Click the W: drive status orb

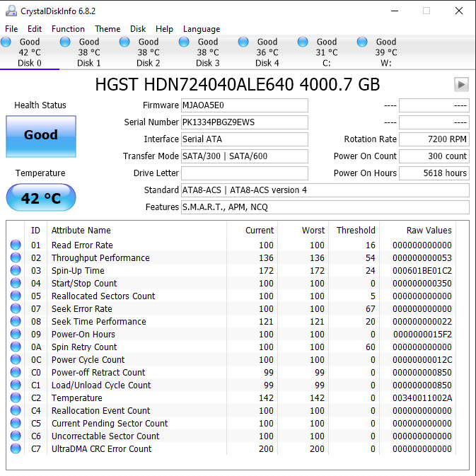(x=362, y=42)
